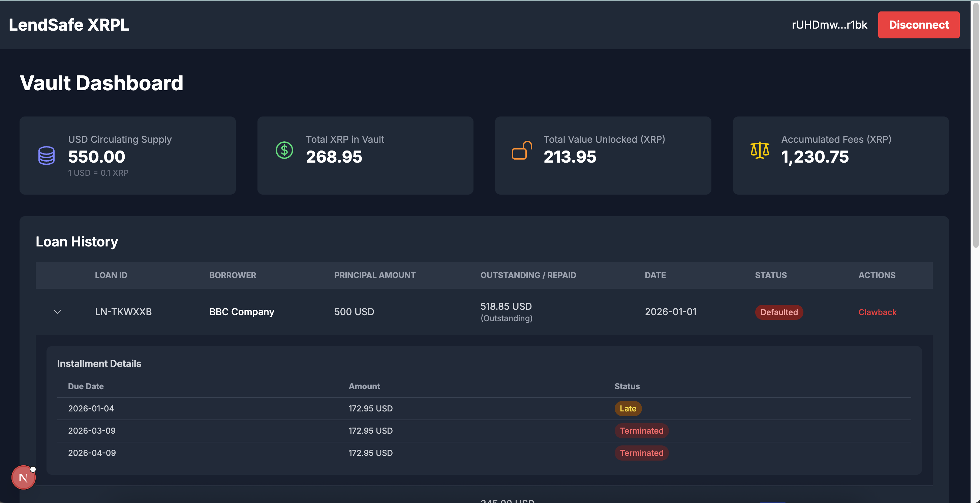
Task: Click the Loan ID column header
Action: pos(111,275)
